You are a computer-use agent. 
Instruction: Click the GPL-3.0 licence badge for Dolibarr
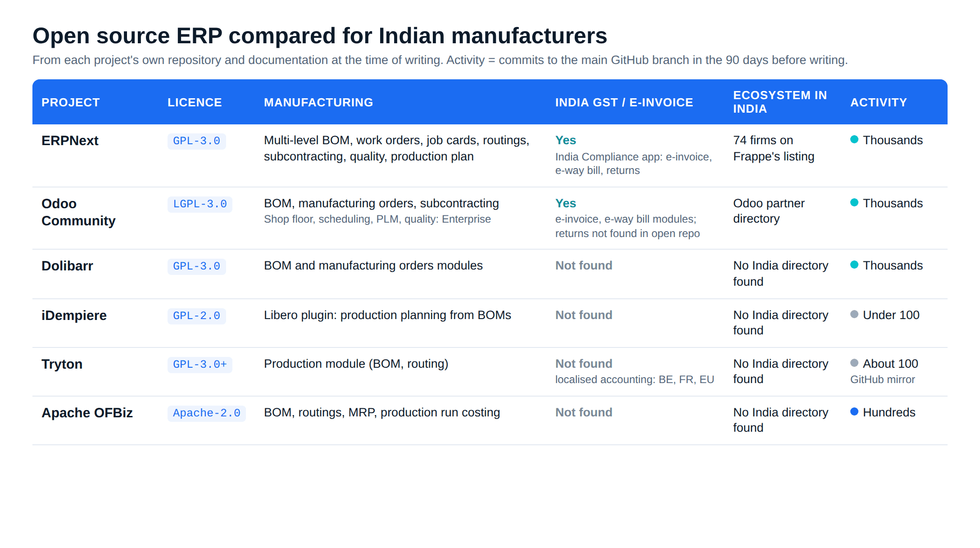197,266
